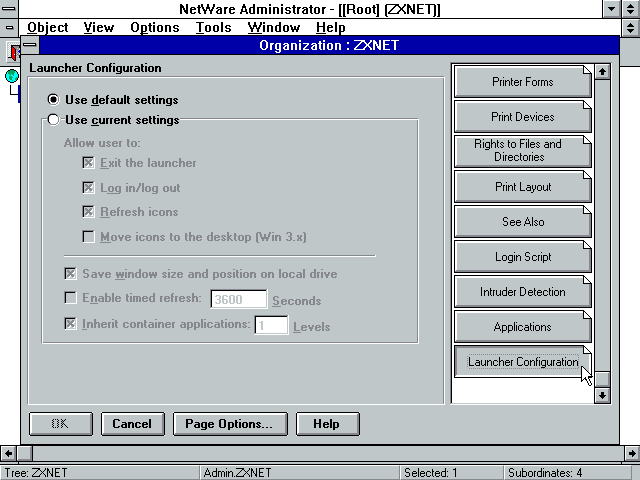Viewport: 640px width, 480px height.
Task: Click page list scroll up arrow
Action: pyautogui.click(x=602, y=72)
